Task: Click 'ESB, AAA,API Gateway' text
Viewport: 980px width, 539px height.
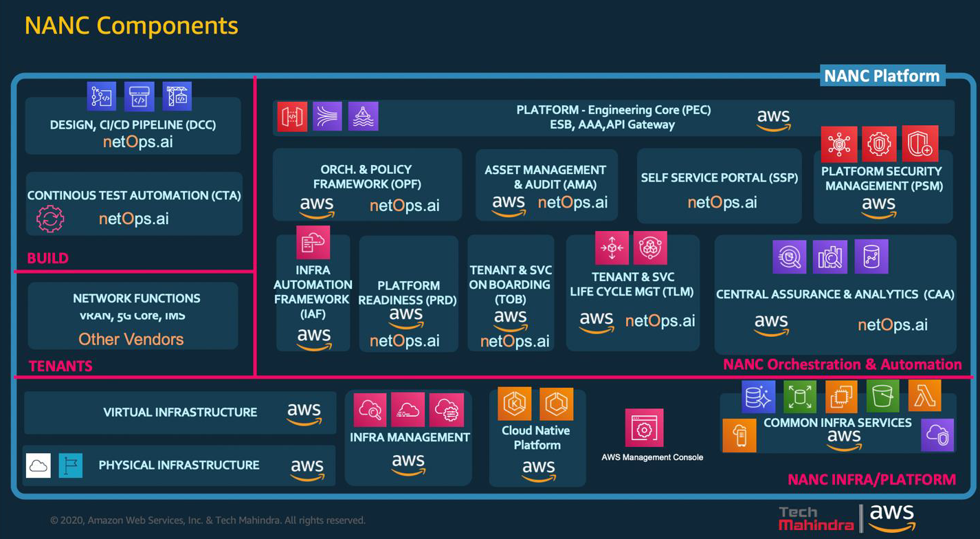Action: point(612,124)
